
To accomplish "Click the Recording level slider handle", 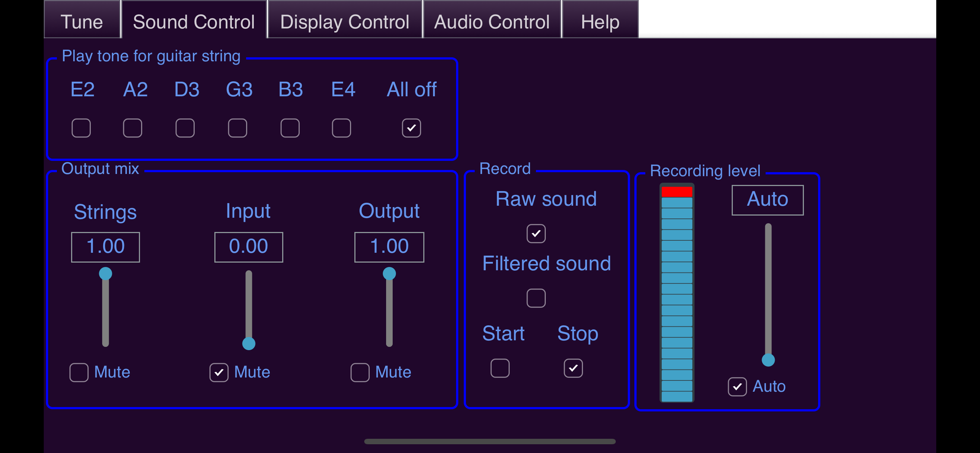I will pos(768,360).
